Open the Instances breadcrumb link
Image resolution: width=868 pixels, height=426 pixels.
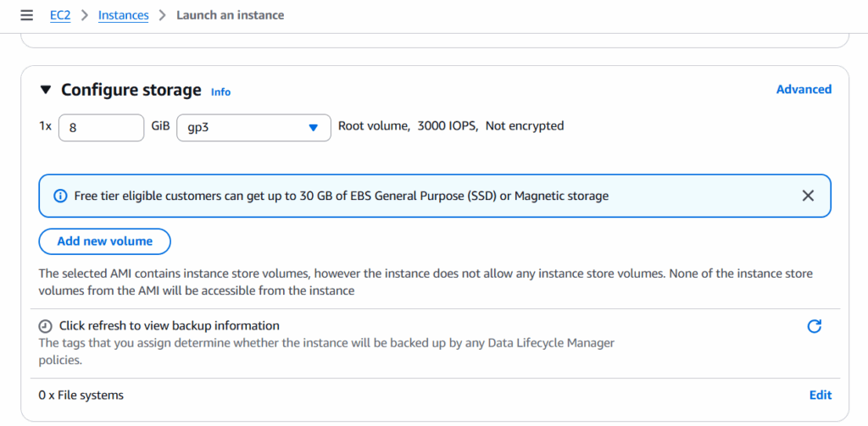[x=123, y=15]
